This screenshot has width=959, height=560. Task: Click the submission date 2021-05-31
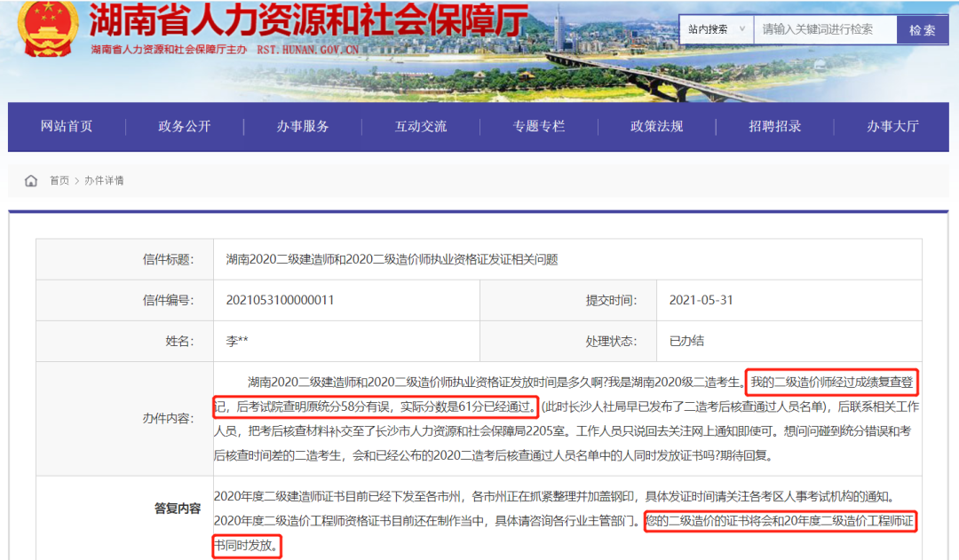[x=701, y=300]
